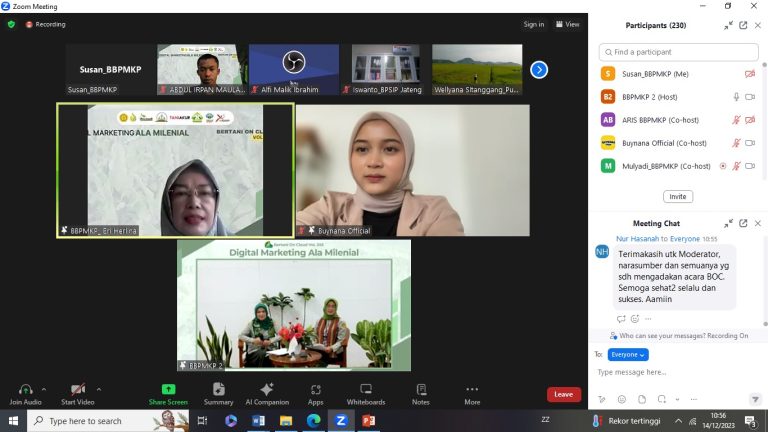
Task: Attach a file in chat composer
Action: (642, 400)
